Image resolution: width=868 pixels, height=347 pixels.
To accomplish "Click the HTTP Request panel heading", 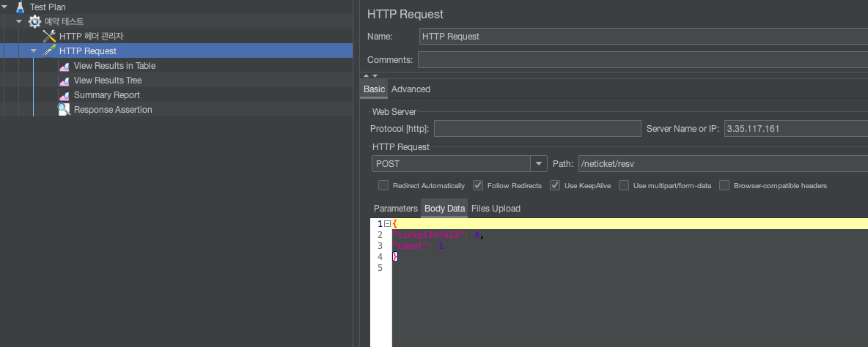I will tap(405, 15).
